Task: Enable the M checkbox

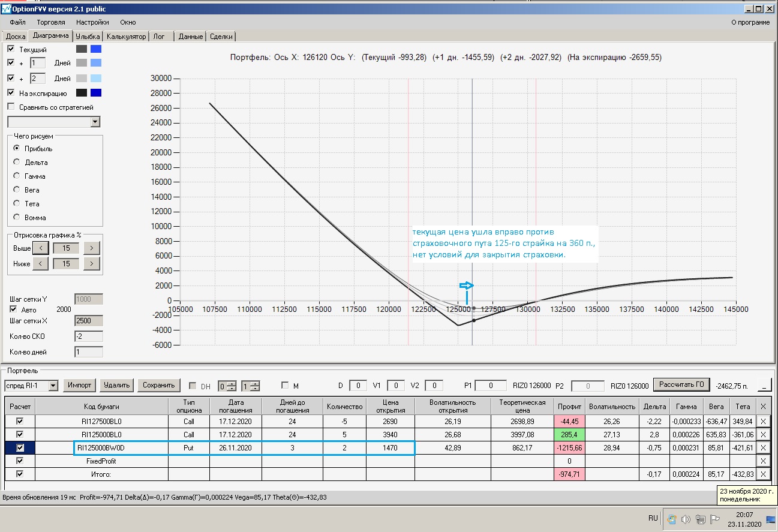Action: point(284,386)
